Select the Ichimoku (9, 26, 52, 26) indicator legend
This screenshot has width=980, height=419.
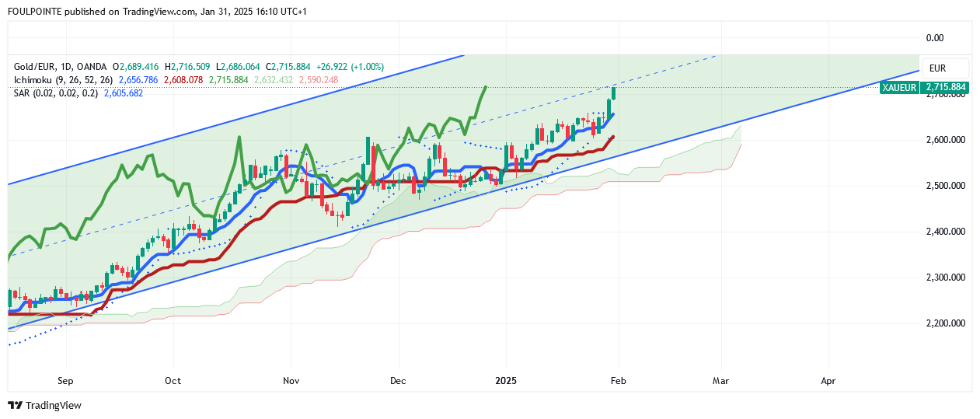tap(64, 80)
